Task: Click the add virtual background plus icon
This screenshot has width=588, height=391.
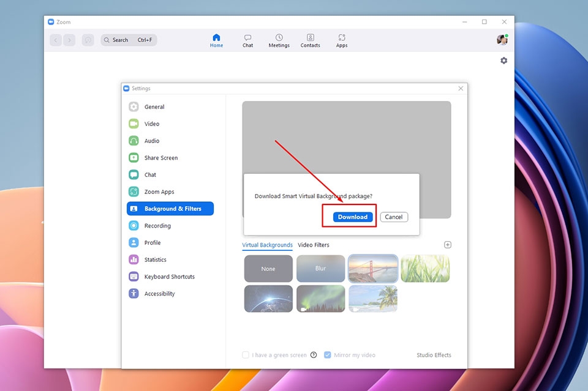Action: coord(447,245)
